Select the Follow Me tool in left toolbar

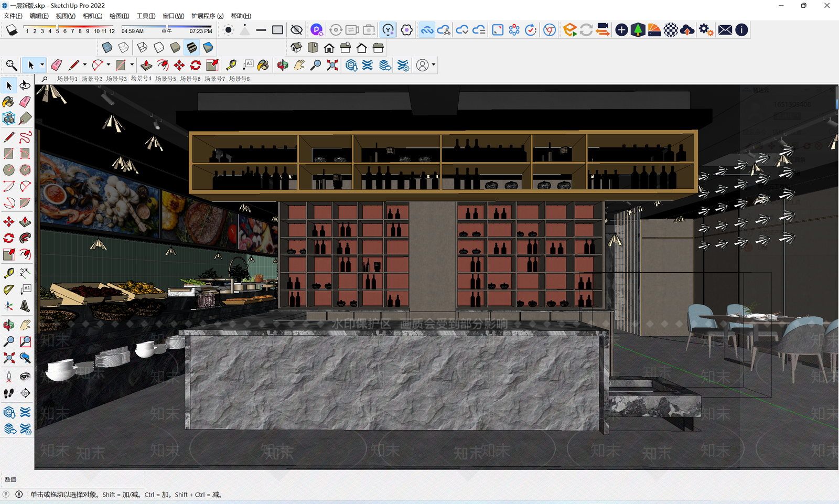click(x=25, y=238)
